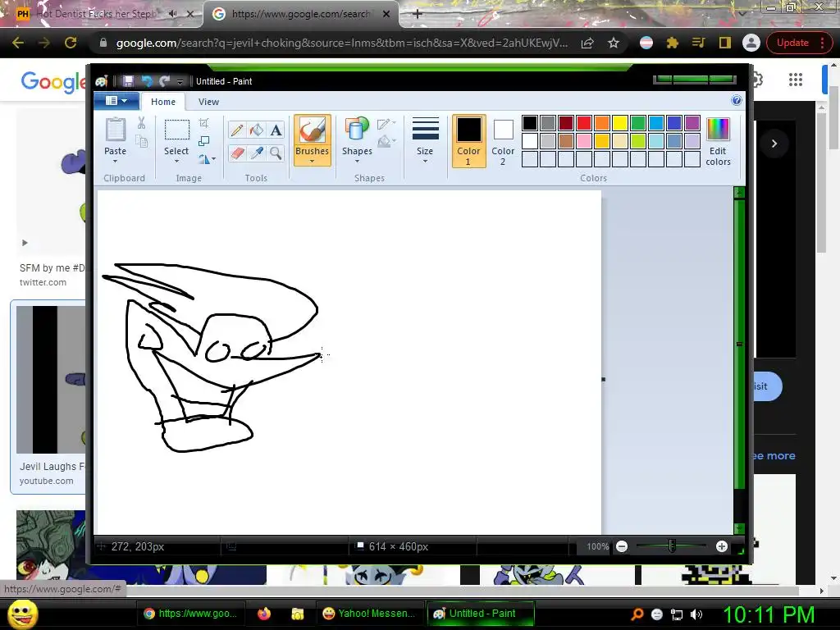Click the Resize icon in Image group
The height and width of the screenshot is (630, 840).
tap(204, 141)
